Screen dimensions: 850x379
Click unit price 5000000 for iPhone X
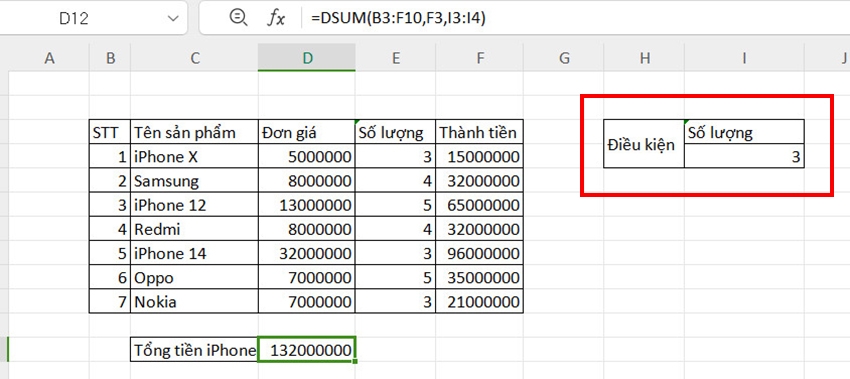(x=307, y=157)
